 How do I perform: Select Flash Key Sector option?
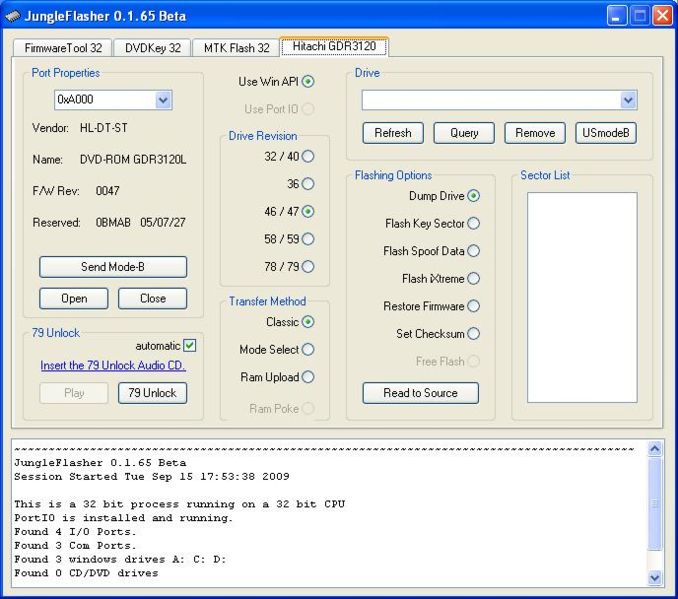click(x=473, y=223)
